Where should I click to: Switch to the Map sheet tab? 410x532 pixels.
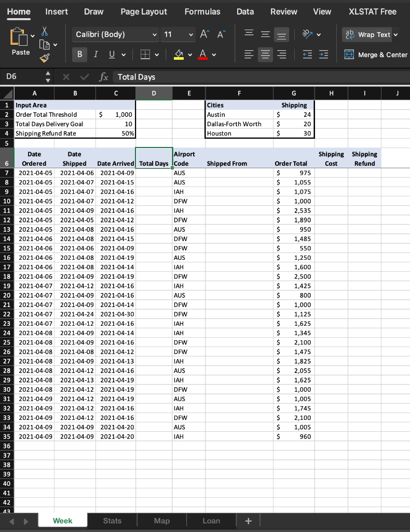pyautogui.click(x=162, y=521)
